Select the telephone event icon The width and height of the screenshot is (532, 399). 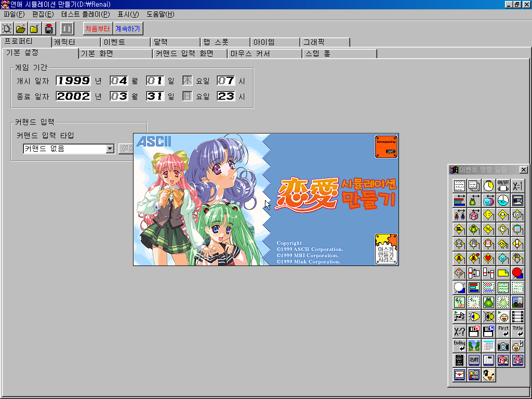coord(488,360)
